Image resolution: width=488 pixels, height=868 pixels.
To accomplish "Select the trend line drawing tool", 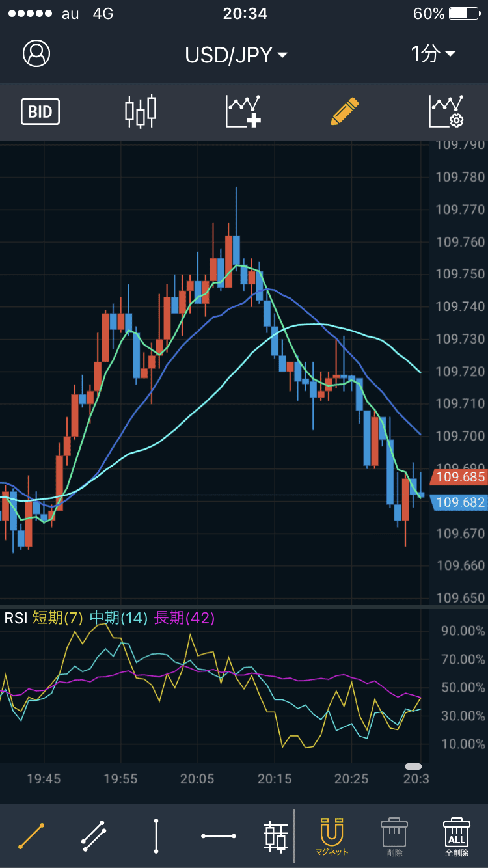I will point(31,836).
